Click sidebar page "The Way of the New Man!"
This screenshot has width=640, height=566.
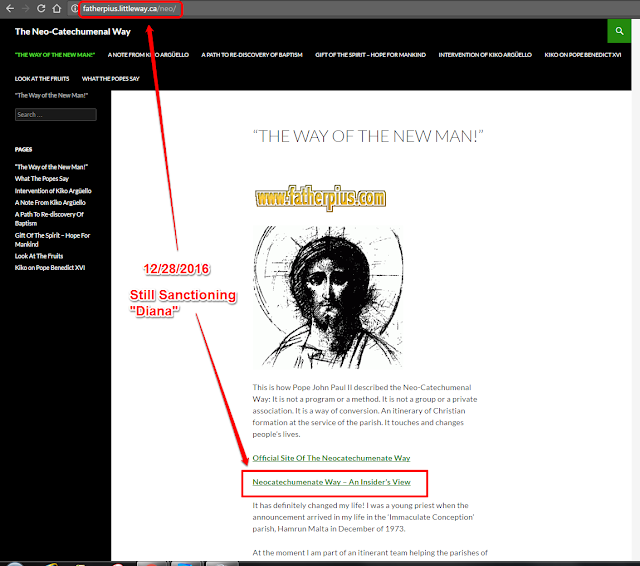(x=51, y=167)
